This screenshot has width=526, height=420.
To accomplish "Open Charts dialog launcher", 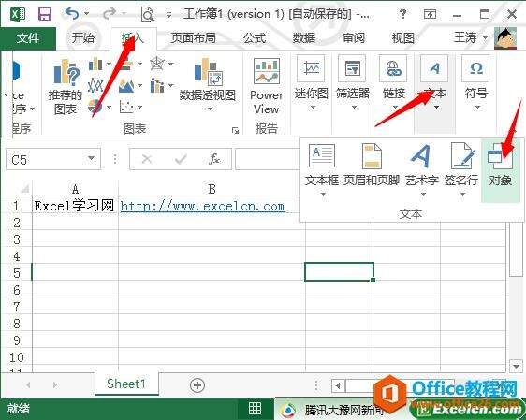I will point(235,130).
